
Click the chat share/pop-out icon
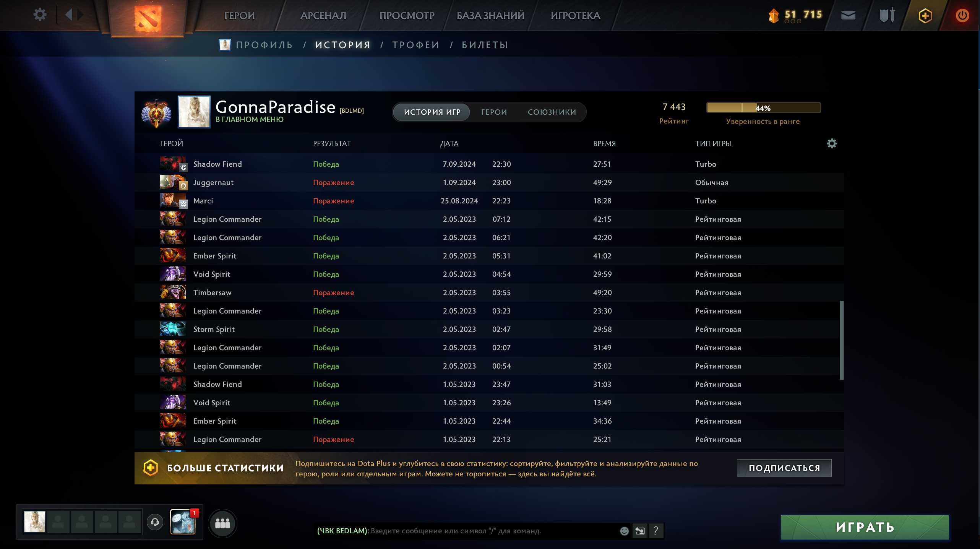[x=640, y=531]
